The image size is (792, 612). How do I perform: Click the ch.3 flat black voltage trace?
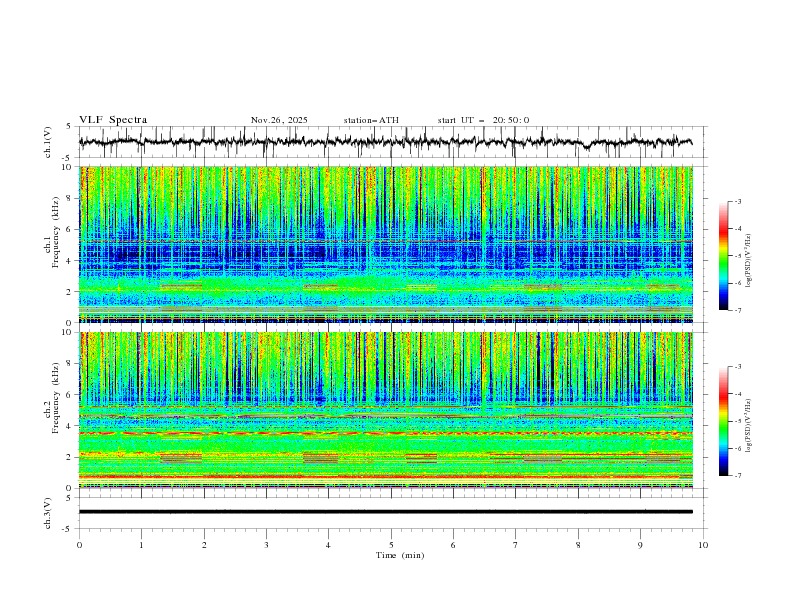click(x=386, y=512)
